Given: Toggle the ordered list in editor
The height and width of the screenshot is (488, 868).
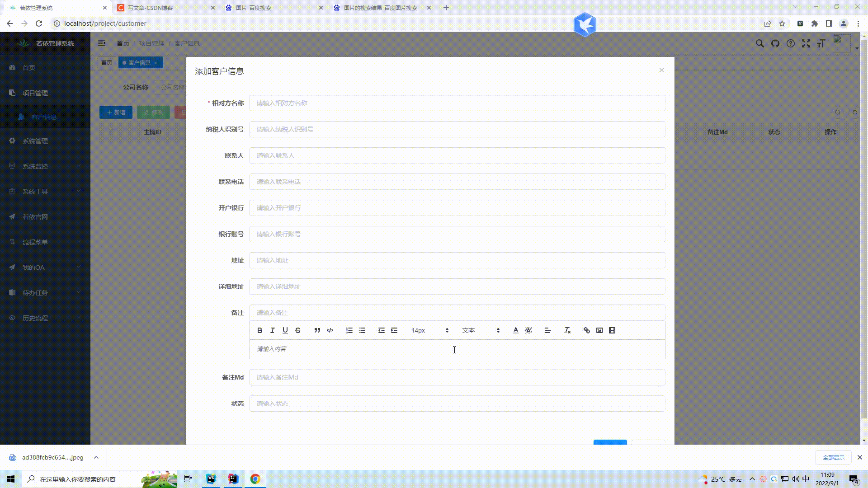Looking at the screenshot, I should click(349, 330).
